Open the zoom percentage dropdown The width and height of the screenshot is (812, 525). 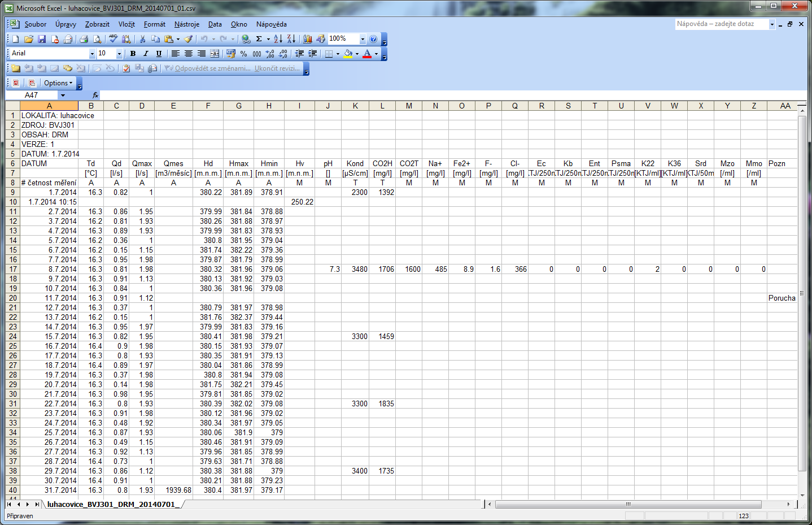point(363,39)
